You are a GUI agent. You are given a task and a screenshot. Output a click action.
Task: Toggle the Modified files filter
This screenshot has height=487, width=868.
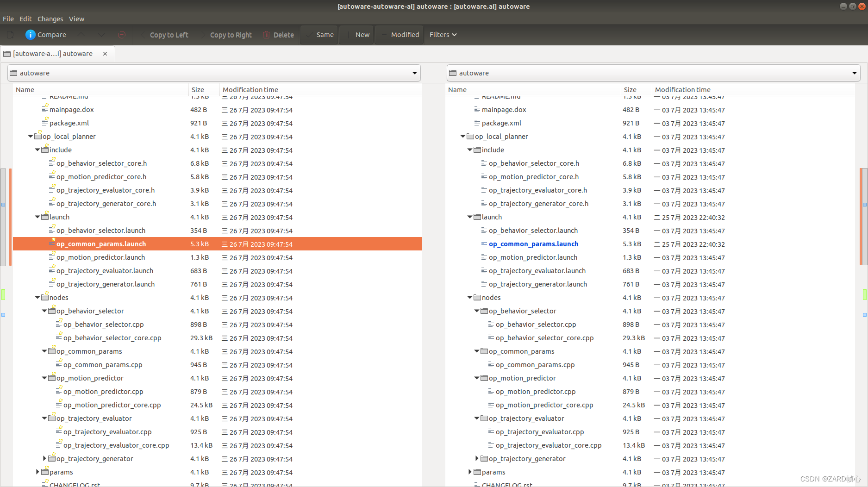point(399,35)
